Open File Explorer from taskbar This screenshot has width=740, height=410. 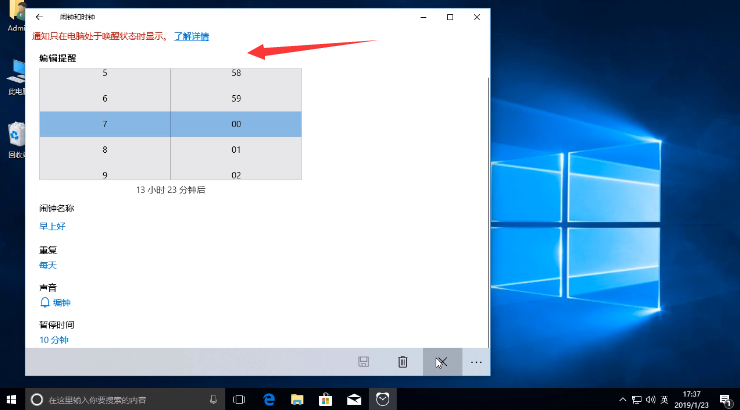(x=297, y=400)
